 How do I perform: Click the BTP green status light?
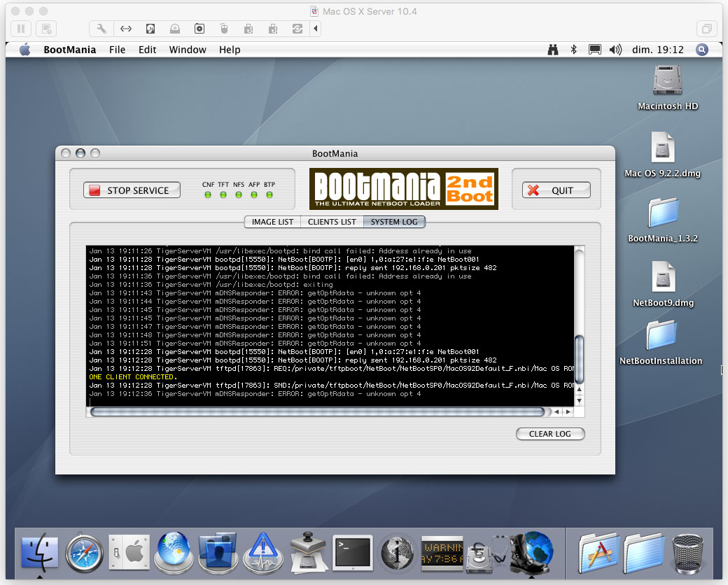[x=269, y=195]
